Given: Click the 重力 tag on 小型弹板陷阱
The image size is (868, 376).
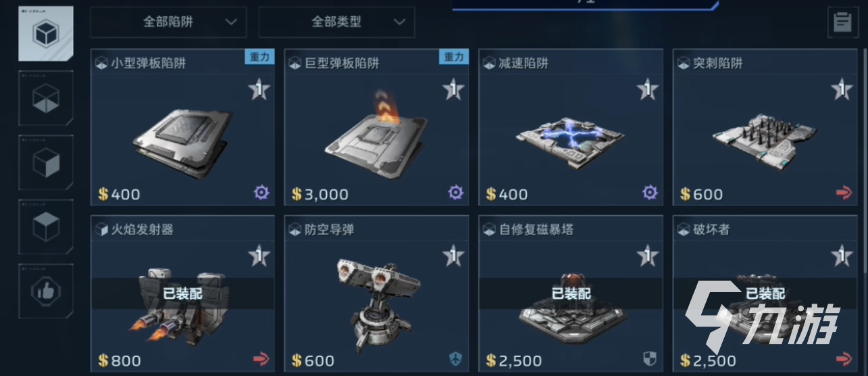Looking at the screenshot, I should click(259, 57).
